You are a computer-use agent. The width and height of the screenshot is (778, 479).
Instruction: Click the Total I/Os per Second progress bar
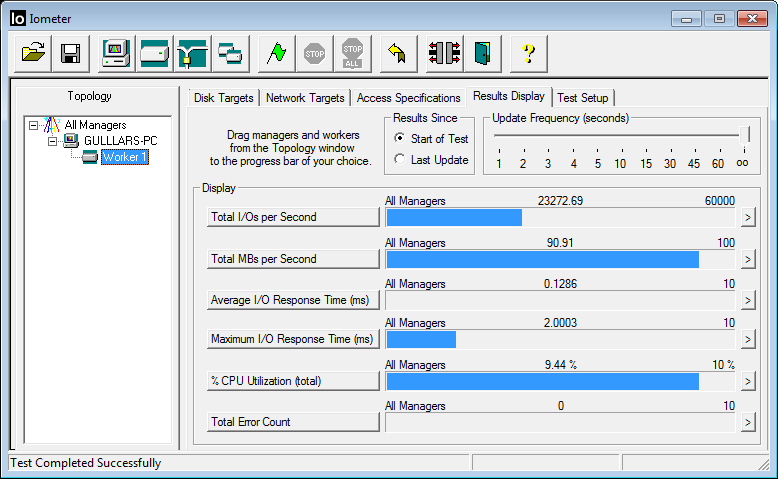(560, 217)
